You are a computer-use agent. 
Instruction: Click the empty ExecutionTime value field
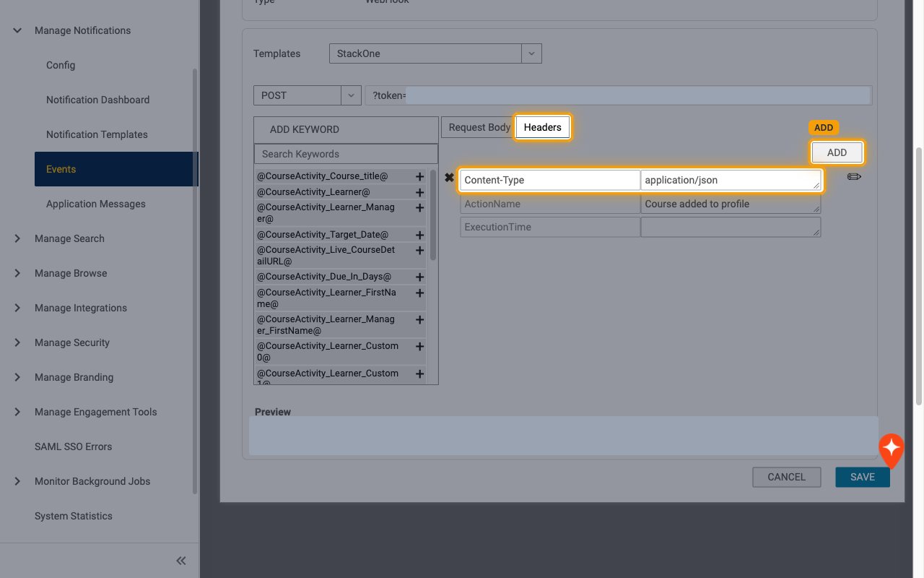[x=731, y=227]
